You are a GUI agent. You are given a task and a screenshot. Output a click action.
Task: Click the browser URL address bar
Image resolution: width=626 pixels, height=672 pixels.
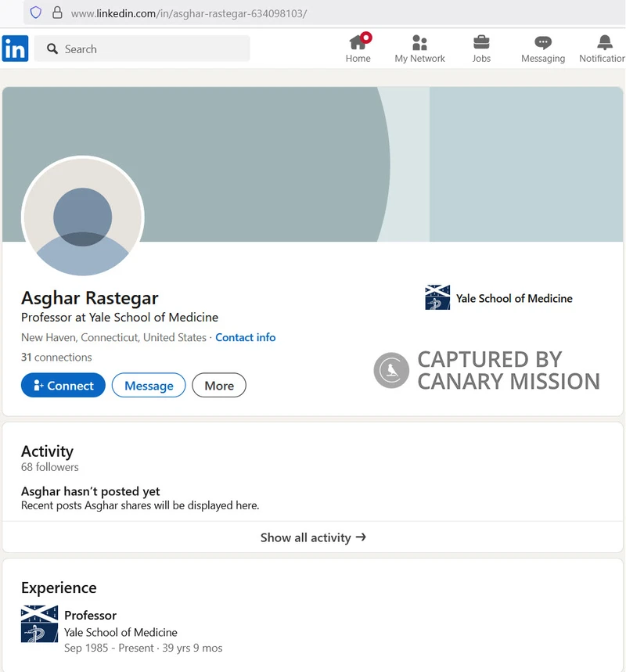point(324,13)
